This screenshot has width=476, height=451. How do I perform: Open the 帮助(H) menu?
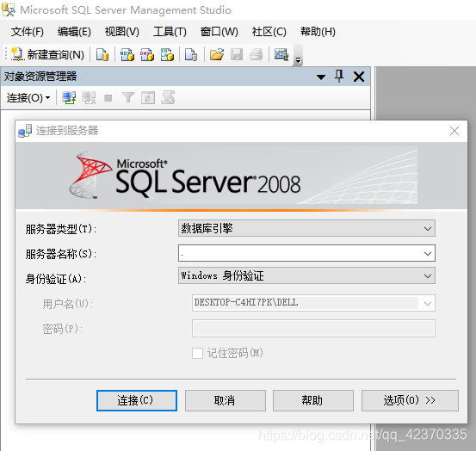coord(318,32)
